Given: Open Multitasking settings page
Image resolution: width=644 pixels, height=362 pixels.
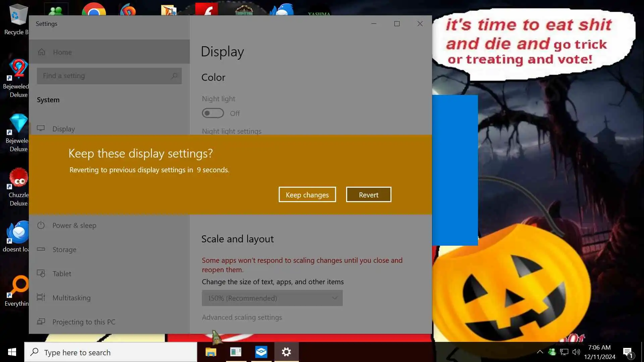Looking at the screenshot, I should coord(71,298).
